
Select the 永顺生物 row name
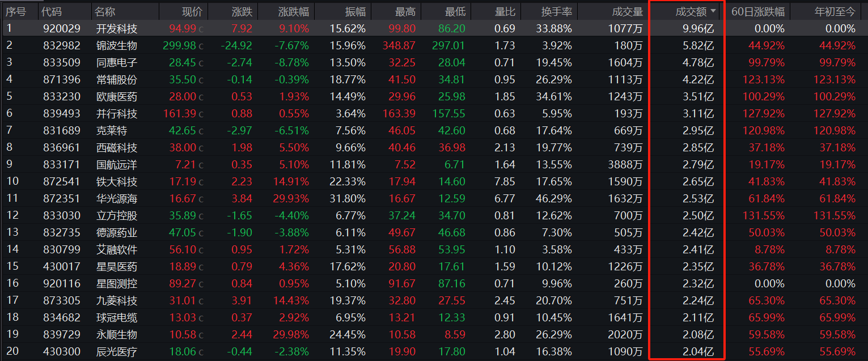tap(116, 334)
